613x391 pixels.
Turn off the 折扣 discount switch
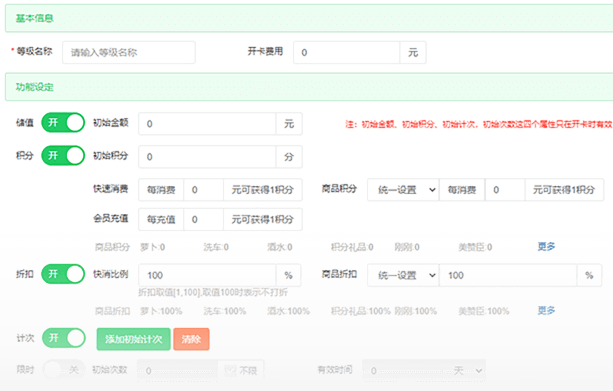63,274
